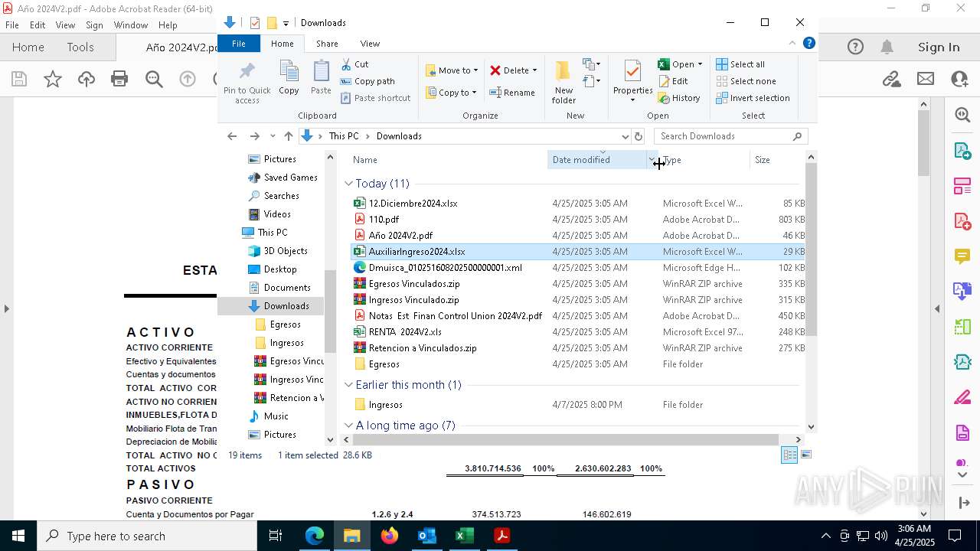Click Copy path in ribbon
Image resolution: width=980 pixels, height=551 pixels.
click(367, 81)
